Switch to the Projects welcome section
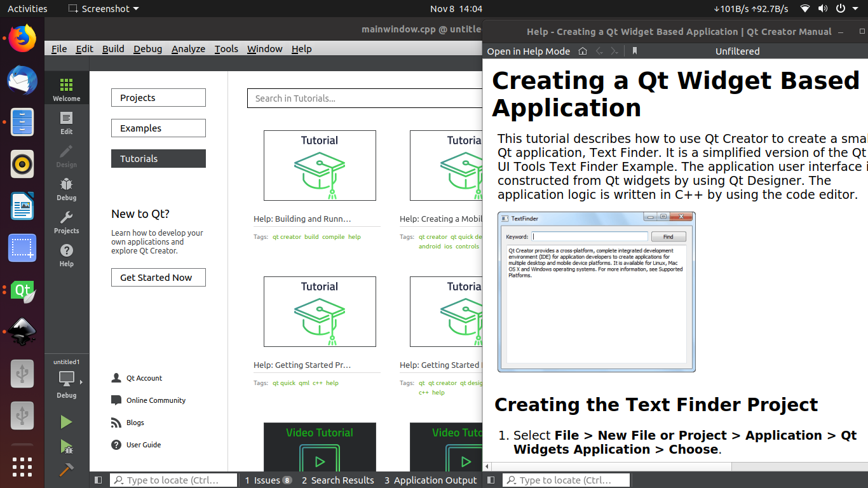Screen dimensions: 868x488 (158, 97)
